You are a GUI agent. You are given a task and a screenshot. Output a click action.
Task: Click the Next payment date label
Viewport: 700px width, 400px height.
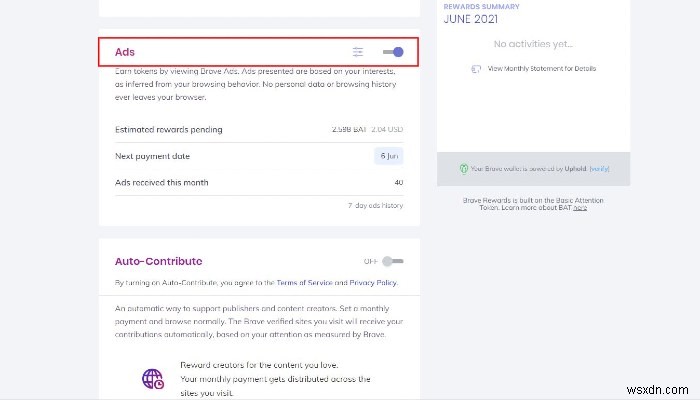(152, 156)
